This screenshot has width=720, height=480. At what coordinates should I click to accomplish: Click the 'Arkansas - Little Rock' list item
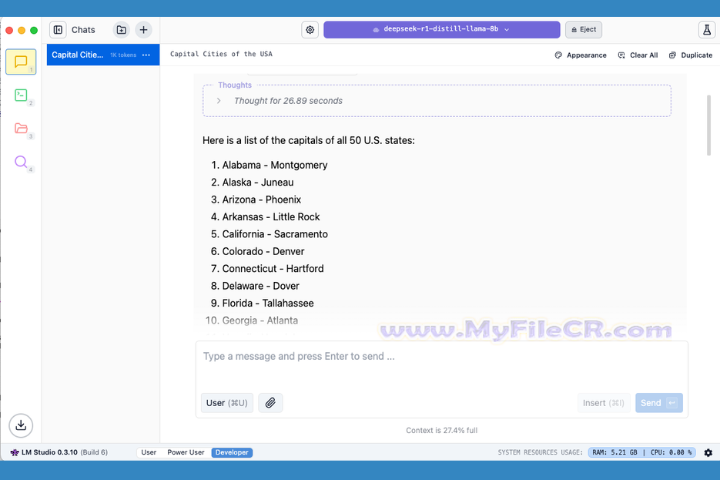(271, 217)
